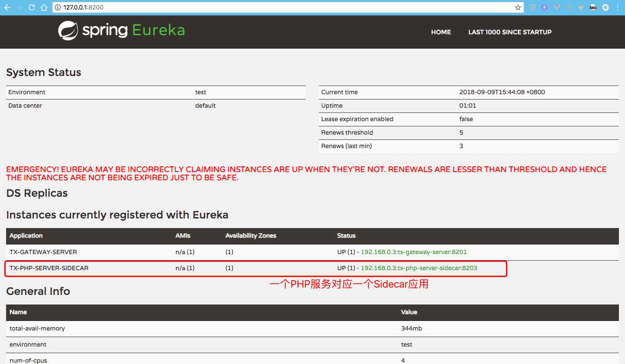Go back with the browser back arrow
Viewport: 625px width, 364px height.
tap(7, 7)
